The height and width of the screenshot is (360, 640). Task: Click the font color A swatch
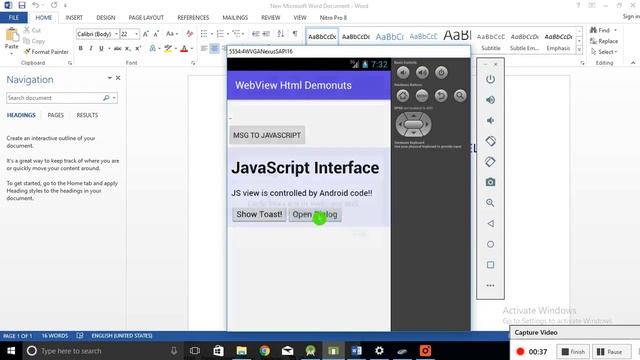pyautogui.click(x=184, y=49)
